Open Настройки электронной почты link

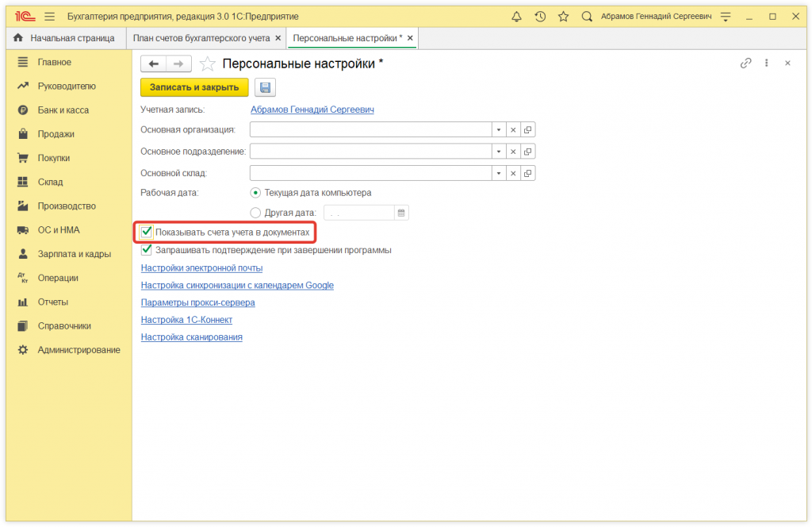point(201,268)
